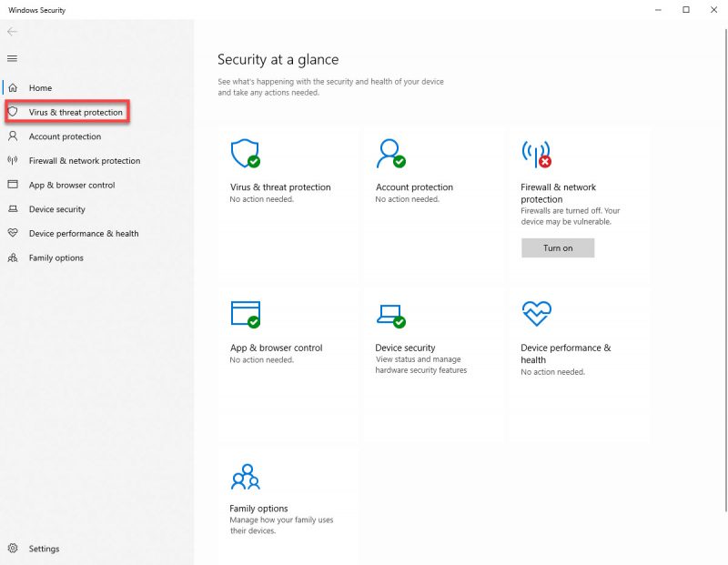Viewport: 728px width, 565px height.
Task: Click the Family options people tile icon
Action: coord(245,477)
